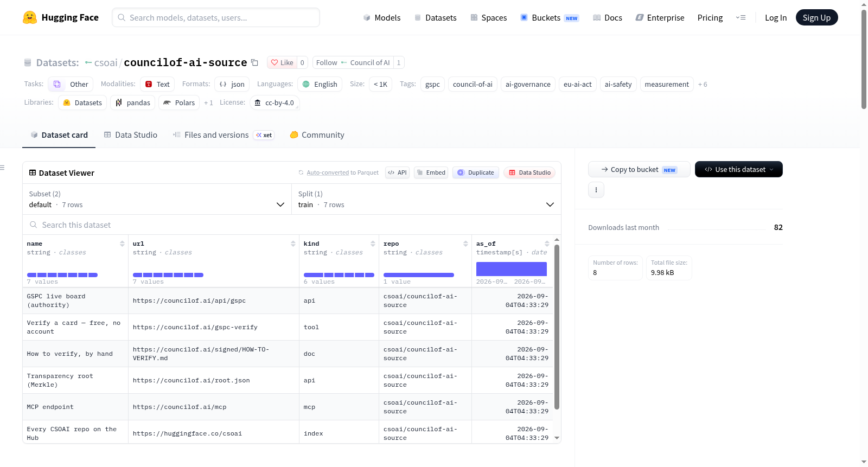This screenshot has height=467, width=868.
Task: Open the Dataset card tab
Action: 59,135
